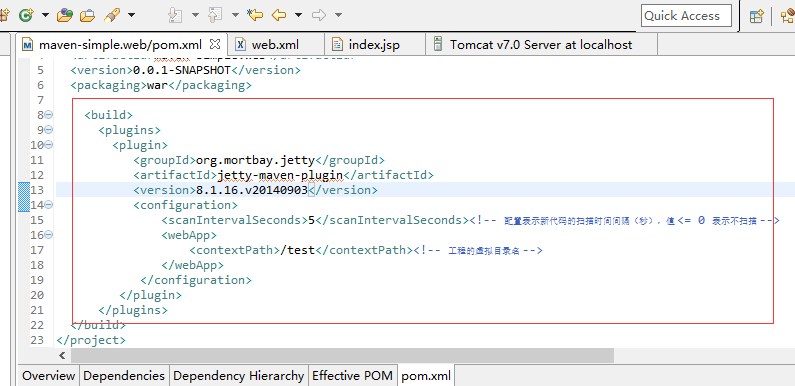Click the 0.0.1-SNAPSHOT version text
Image resolution: width=795 pixels, height=386 pixels.
click(x=182, y=70)
